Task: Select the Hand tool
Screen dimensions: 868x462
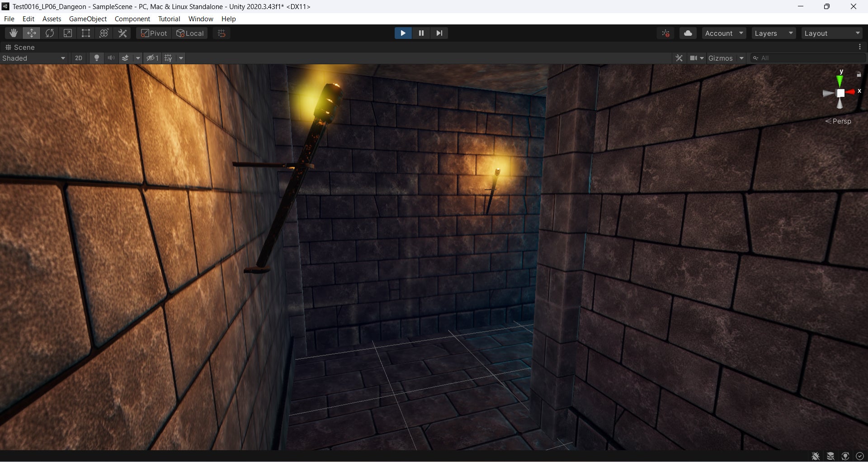Action: [x=14, y=33]
